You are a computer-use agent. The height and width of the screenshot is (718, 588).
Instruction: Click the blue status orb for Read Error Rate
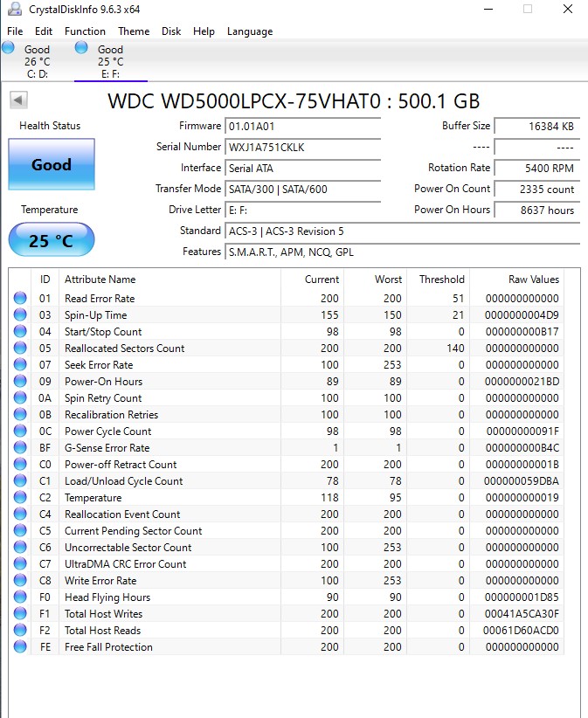(20, 298)
